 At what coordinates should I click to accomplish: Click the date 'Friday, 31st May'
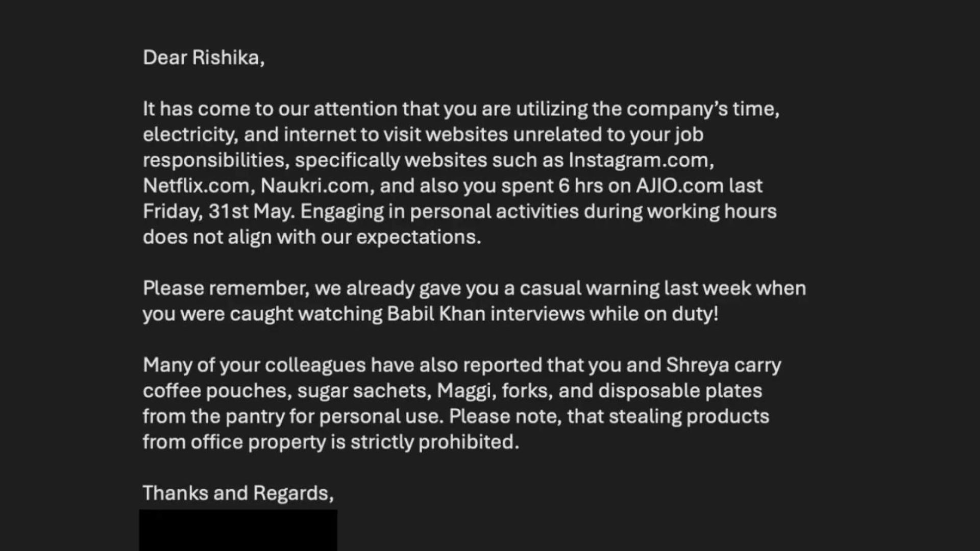pos(219,212)
